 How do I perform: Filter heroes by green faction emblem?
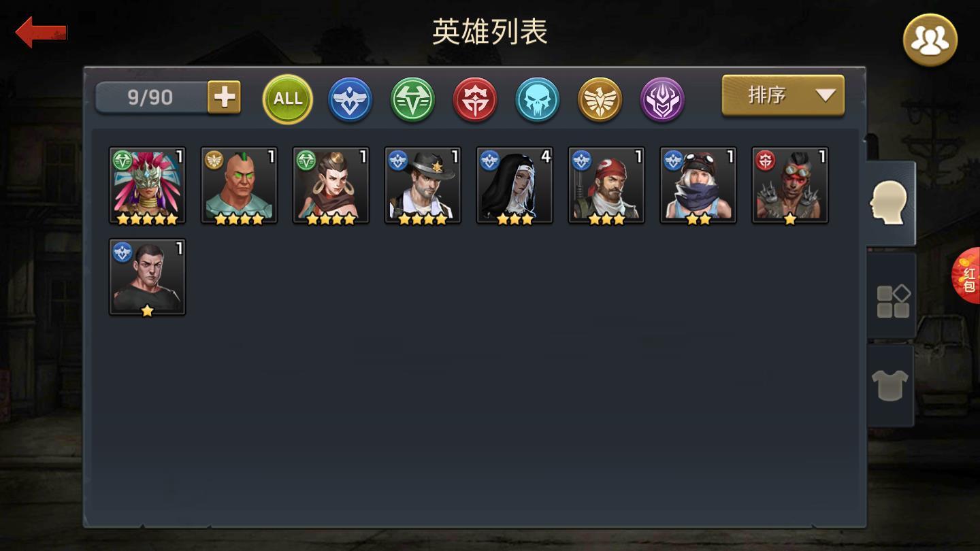pos(412,99)
